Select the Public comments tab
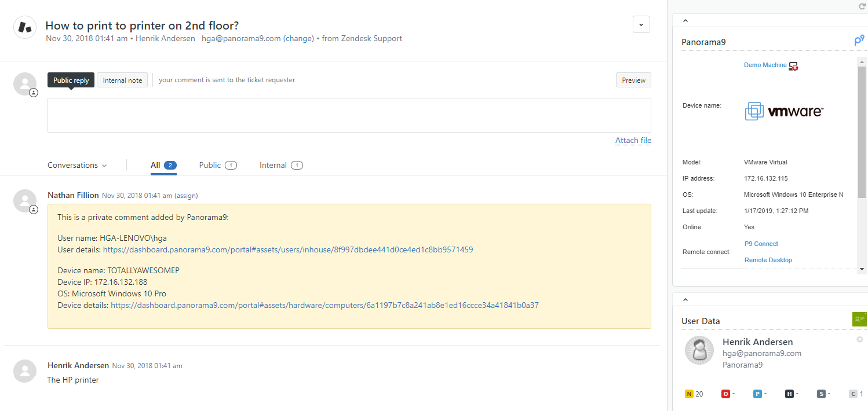The height and width of the screenshot is (411, 868). click(x=218, y=165)
